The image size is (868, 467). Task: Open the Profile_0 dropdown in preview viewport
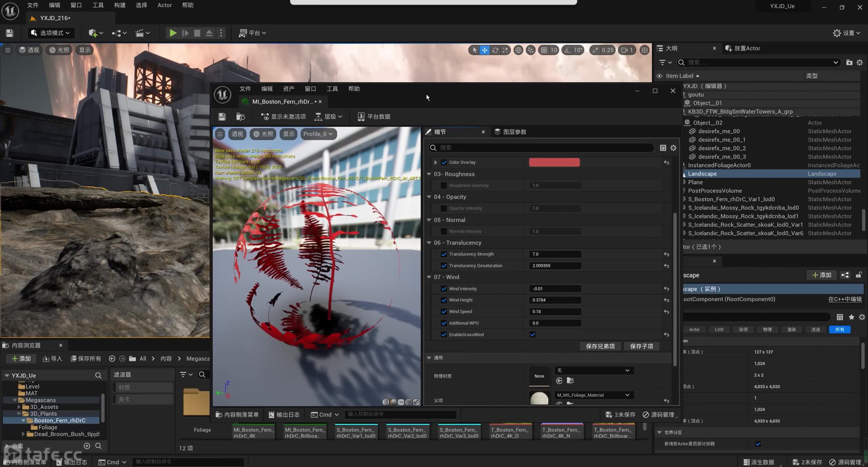click(318, 134)
